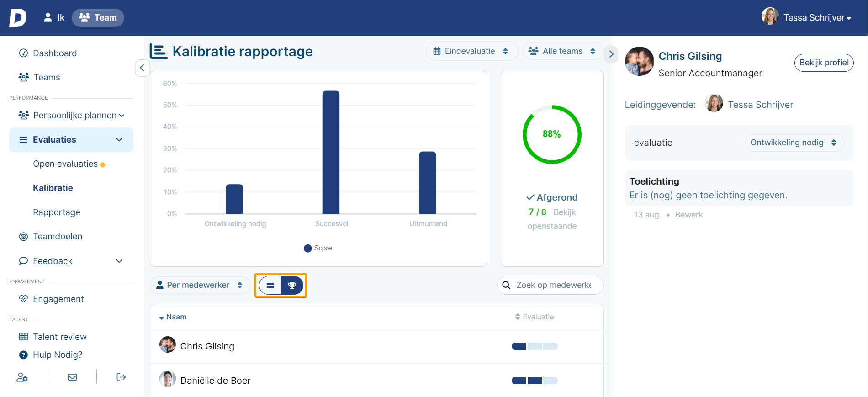Screen dimensions: 868x397
Task: Click the Dashboard gauge icon
Action: tap(23, 53)
